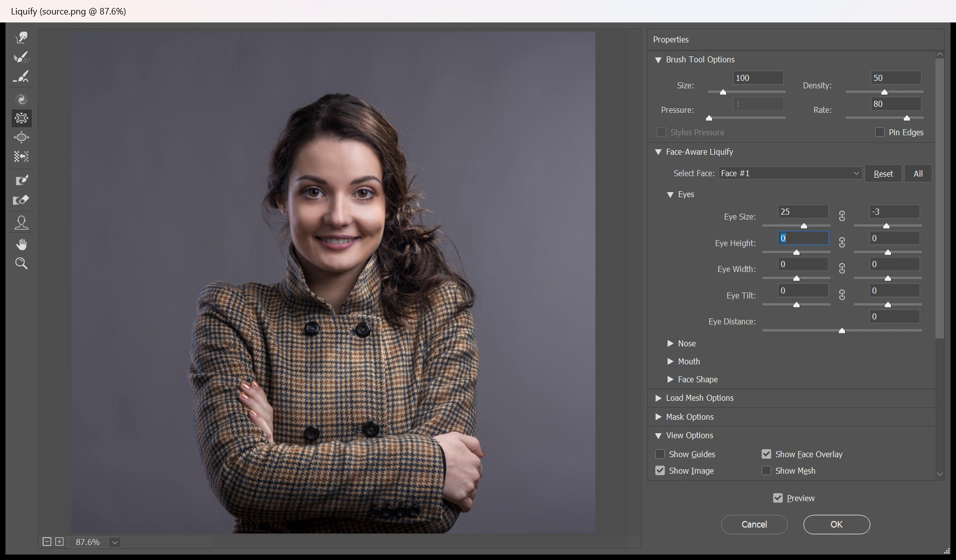Click the Eye Distance slider handle
956x560 pixels.
[842, 330]
